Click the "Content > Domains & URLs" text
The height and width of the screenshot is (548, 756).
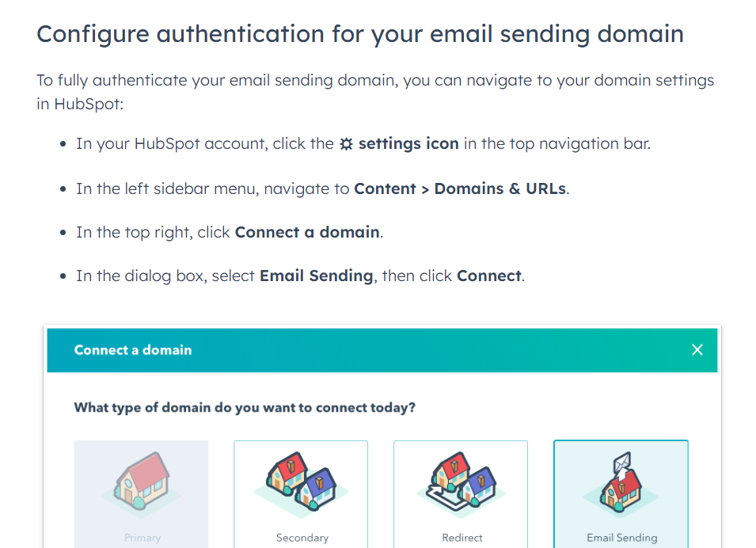point(461,188)
